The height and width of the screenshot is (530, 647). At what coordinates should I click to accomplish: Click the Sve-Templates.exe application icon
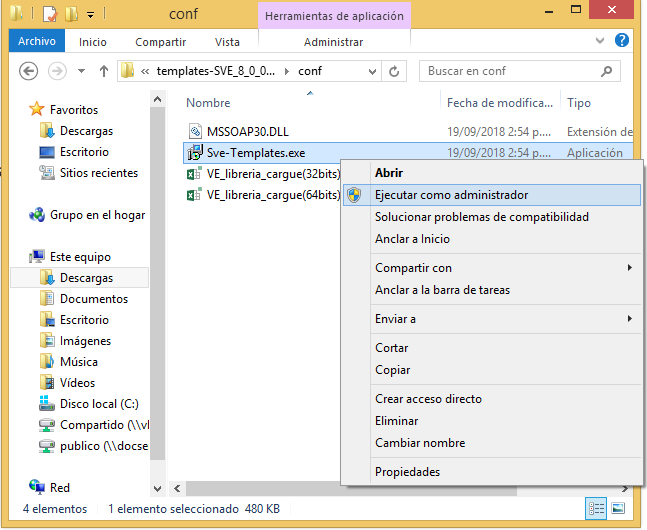coord(195,152)
